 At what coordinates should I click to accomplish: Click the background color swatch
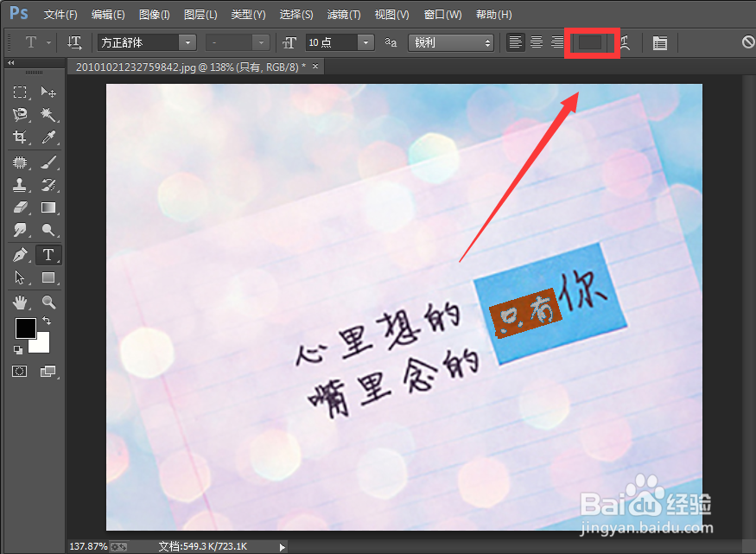[x=42, y=344]
